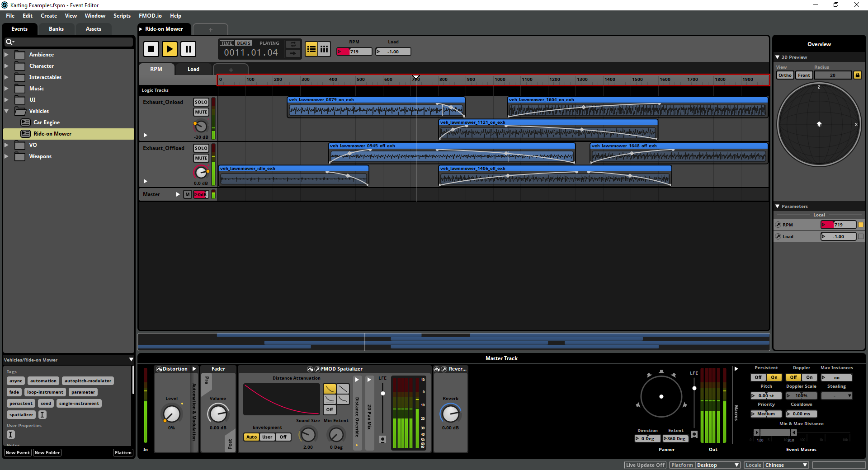This screenshot has height=470, width=868.
Task: Click the Play transport button
Action: point(170,49)
